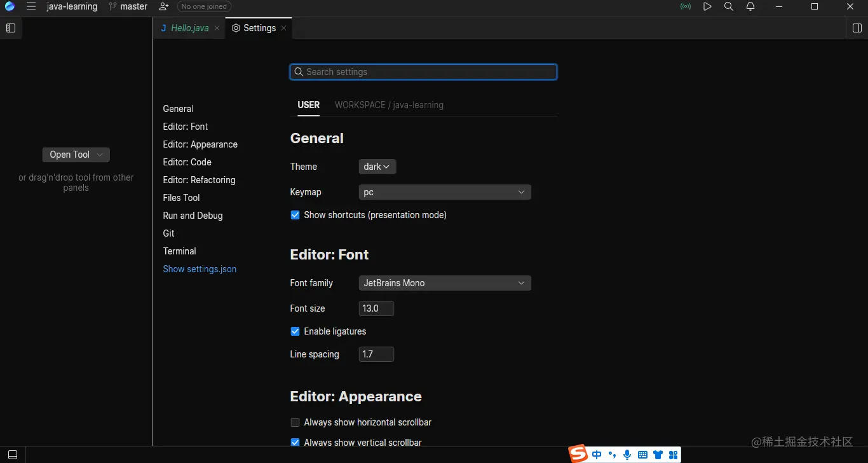
Task: Switch to WORKSPACE / java-learning tab
Action: [x=389, y=105]
